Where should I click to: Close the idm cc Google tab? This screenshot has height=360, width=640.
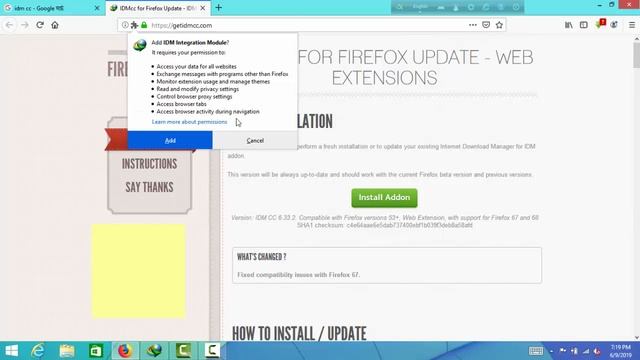tap(97, 8)
